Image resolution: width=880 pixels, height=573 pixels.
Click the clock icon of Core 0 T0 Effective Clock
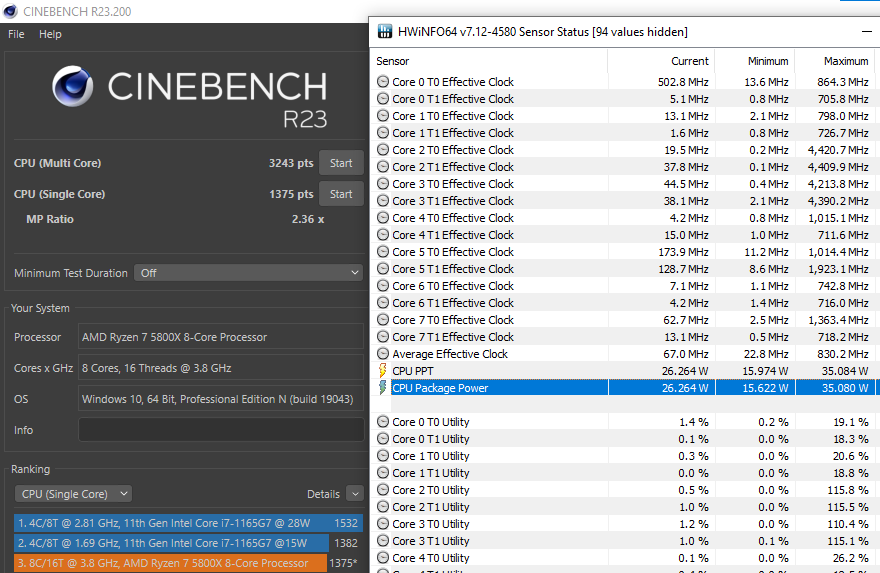(x=383, y=82)
